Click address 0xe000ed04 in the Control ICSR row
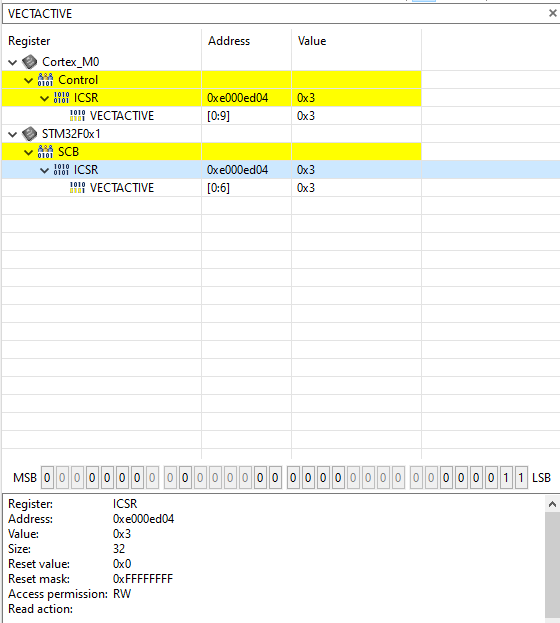Image resolution: width=560 pixels, height=623 pixels. [x=238, y=98]
